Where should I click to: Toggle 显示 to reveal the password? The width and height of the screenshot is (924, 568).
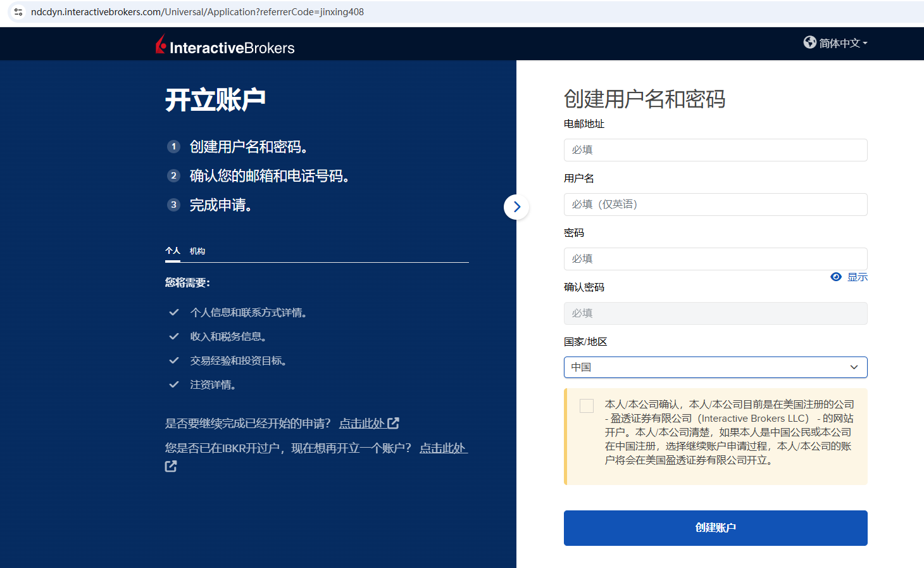coord(858,277)
